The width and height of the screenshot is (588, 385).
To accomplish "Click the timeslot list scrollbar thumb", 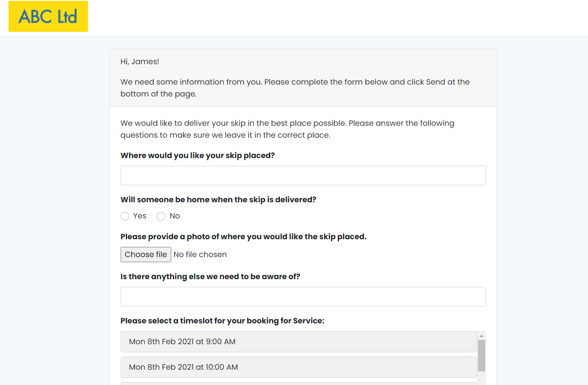I will pos(481,356).
